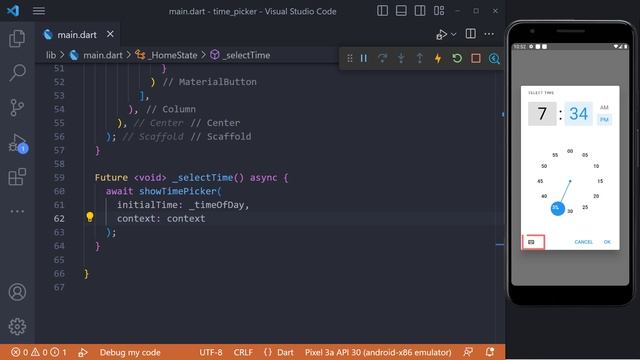Screen dimensions: 640x360
Task: Toggle the secondary side bar layout
Action: tap(420, 11)
